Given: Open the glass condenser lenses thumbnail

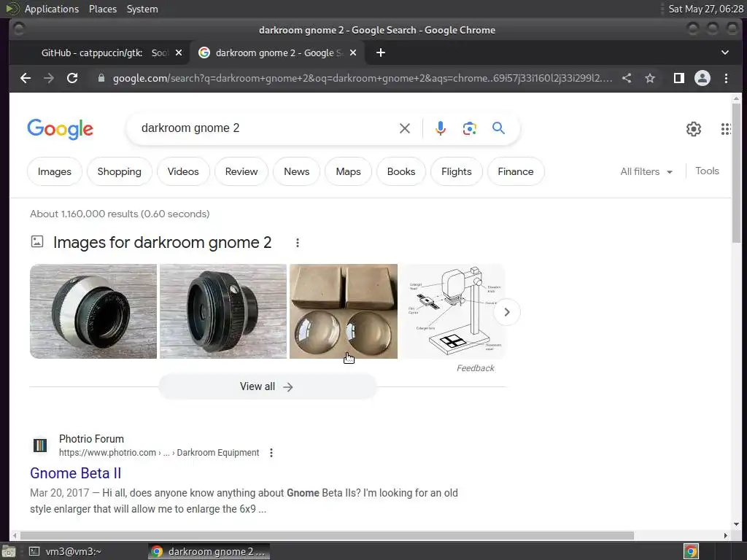Looking at the screenshot, I should tap(344, 311).
